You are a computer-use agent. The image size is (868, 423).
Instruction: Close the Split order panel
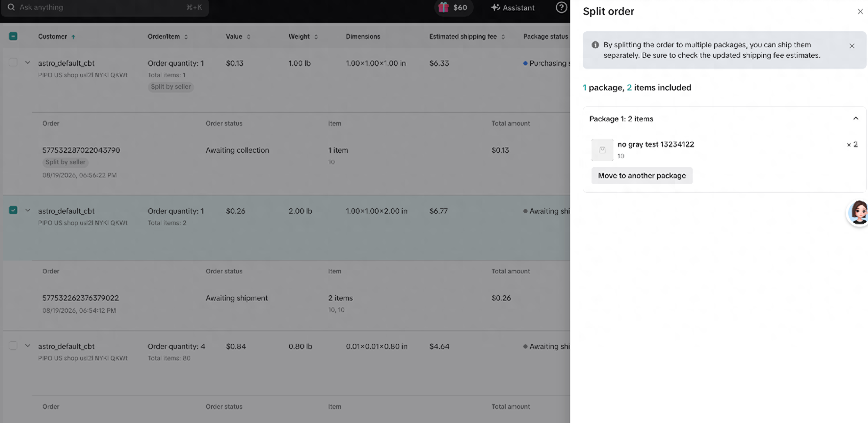(x=860, y=11)
